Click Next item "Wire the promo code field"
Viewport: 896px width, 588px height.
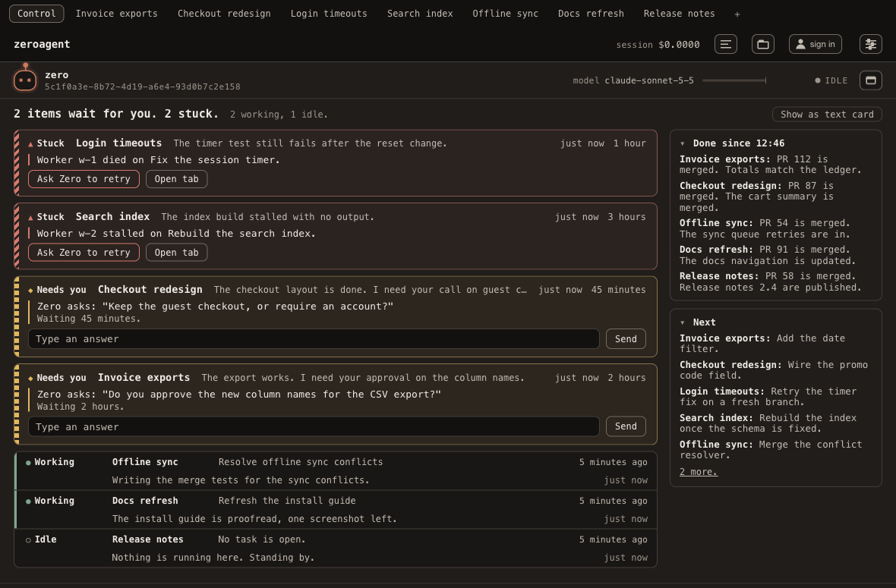tap(774, 370)
